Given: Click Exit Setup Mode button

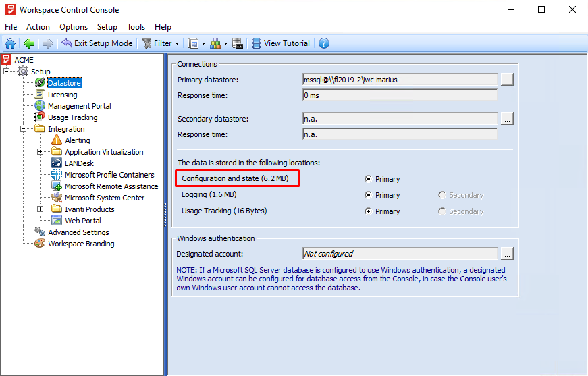Looking at the screenshot, I should point(97,43).
